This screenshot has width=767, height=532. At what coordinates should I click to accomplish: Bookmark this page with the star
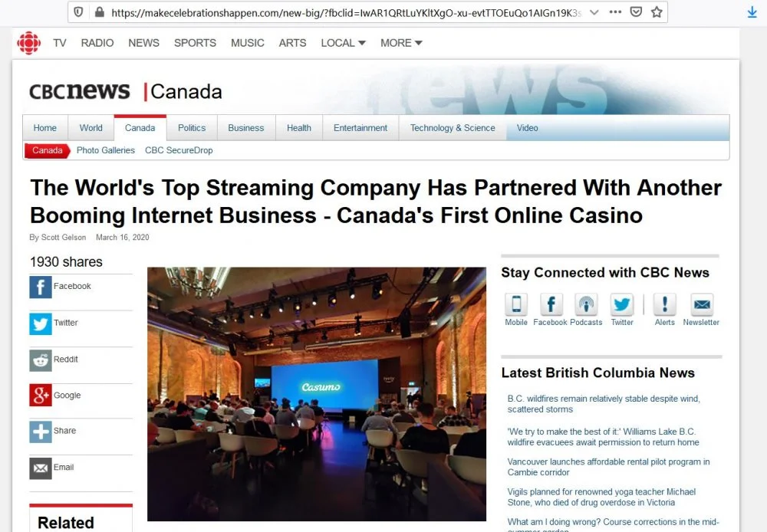click(657, 12)
